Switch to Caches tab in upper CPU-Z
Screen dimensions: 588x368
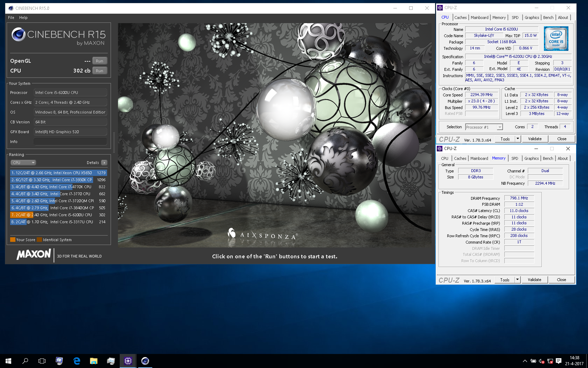[460, 18]
